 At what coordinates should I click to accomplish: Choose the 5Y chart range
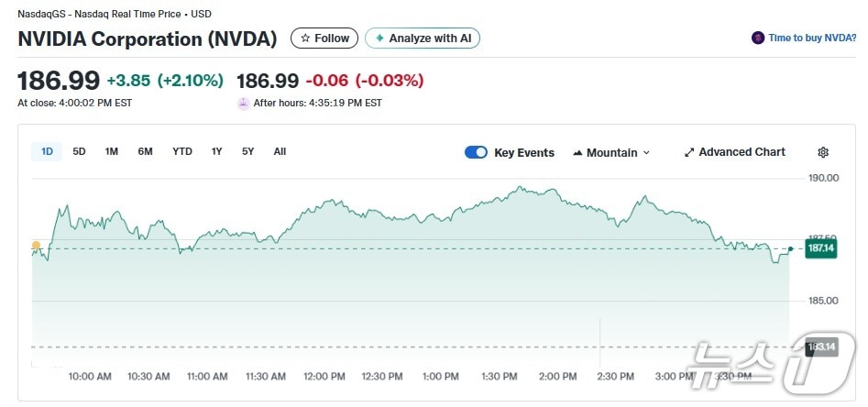tap(247, 151)
